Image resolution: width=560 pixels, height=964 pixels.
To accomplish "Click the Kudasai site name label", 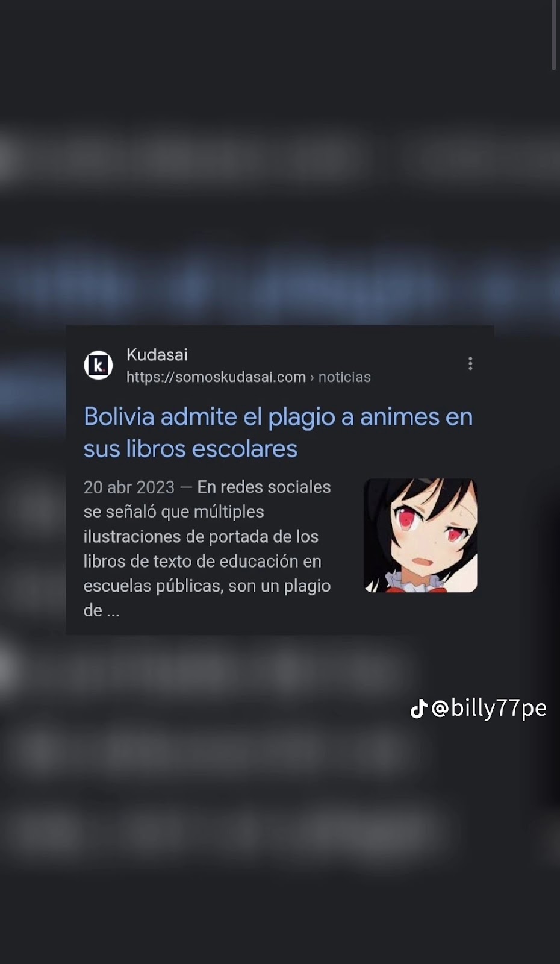I will 157,354.
